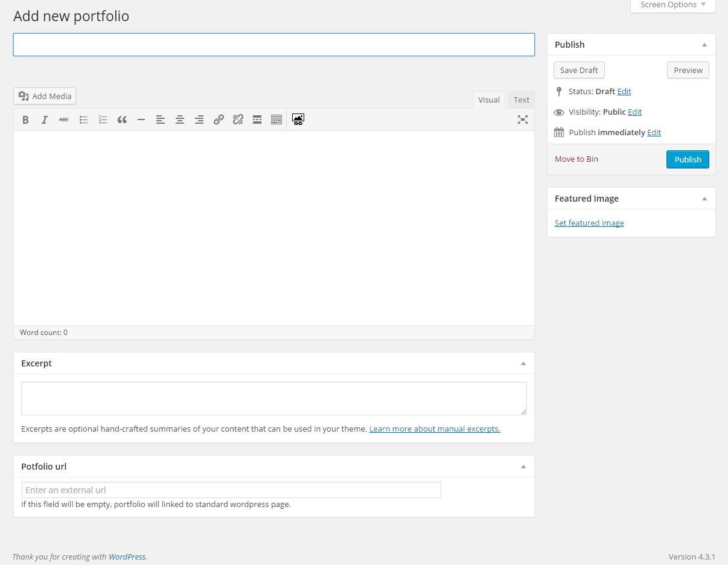
Task: Align text left
Action: (161, 120)
